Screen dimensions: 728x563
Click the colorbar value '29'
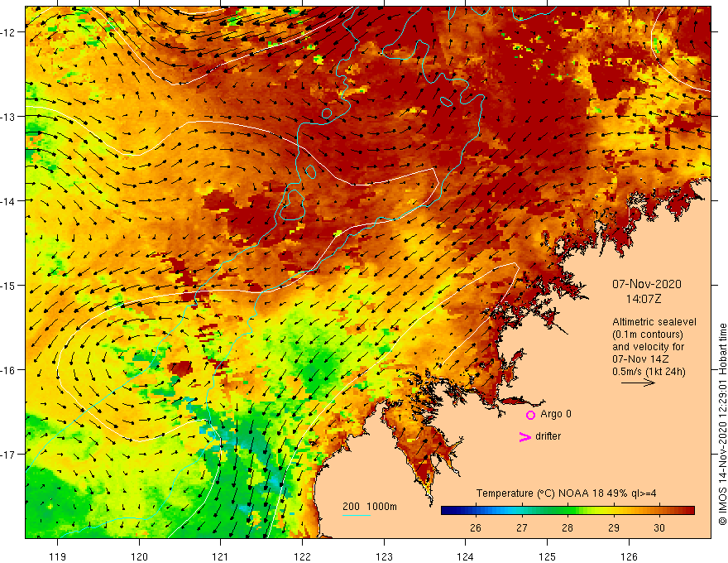click(x=614, y=527)
